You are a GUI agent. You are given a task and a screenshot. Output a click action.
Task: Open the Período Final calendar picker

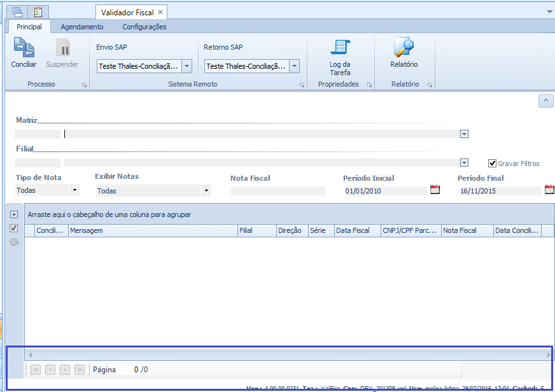coord(549,190)
